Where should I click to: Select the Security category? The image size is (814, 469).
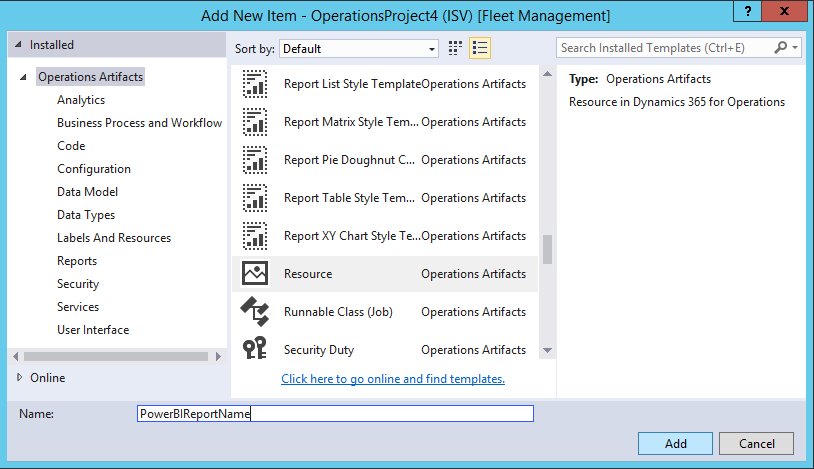click(x=78, y=284)
